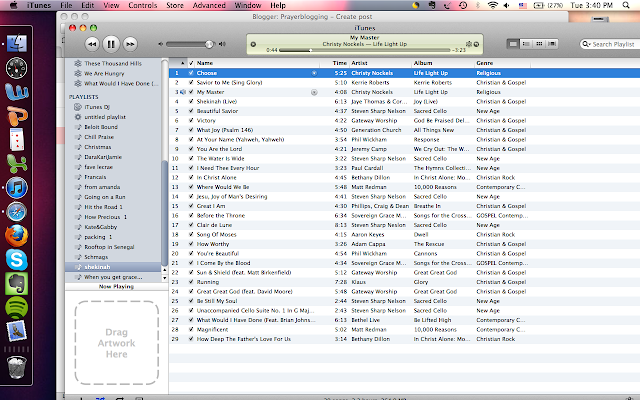The image size is (640, 400).
Task: Click the now-playing speaker icon on row 3
Action: click(x=183, y=92)
